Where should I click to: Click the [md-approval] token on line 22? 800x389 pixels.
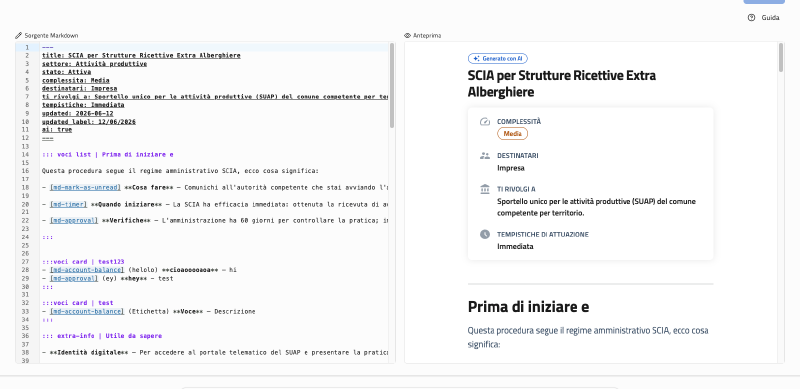coord(74,221)
